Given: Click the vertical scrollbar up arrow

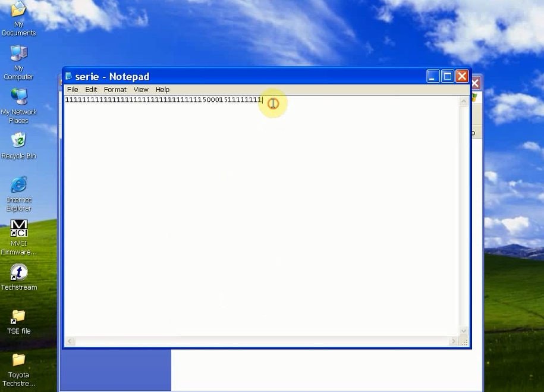Looking at the screenshot, I should coord(464,101).
